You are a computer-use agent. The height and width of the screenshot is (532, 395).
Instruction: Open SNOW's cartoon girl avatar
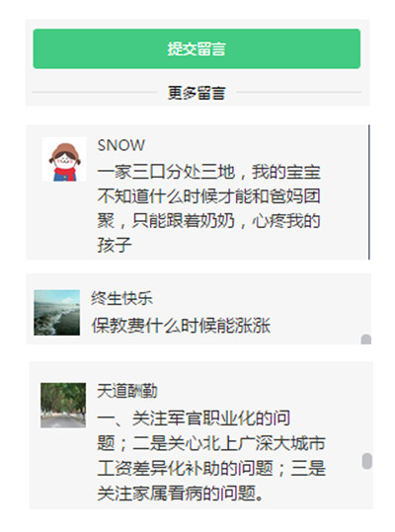(64, 159)
